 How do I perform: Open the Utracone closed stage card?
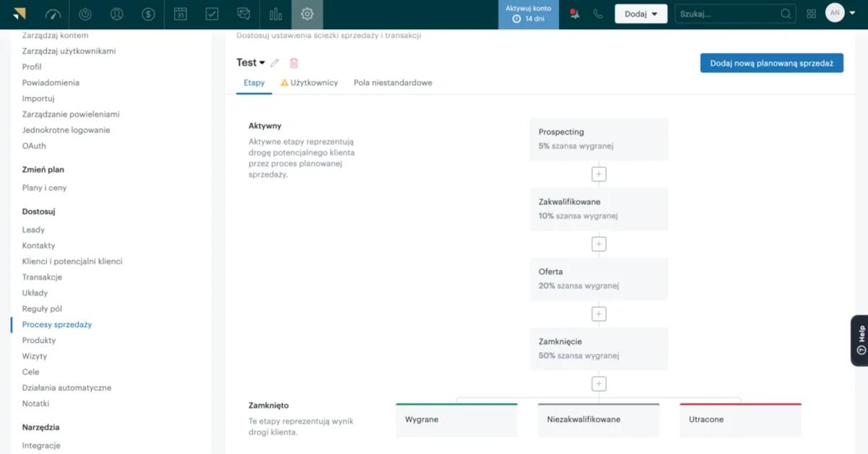(741, 420)
